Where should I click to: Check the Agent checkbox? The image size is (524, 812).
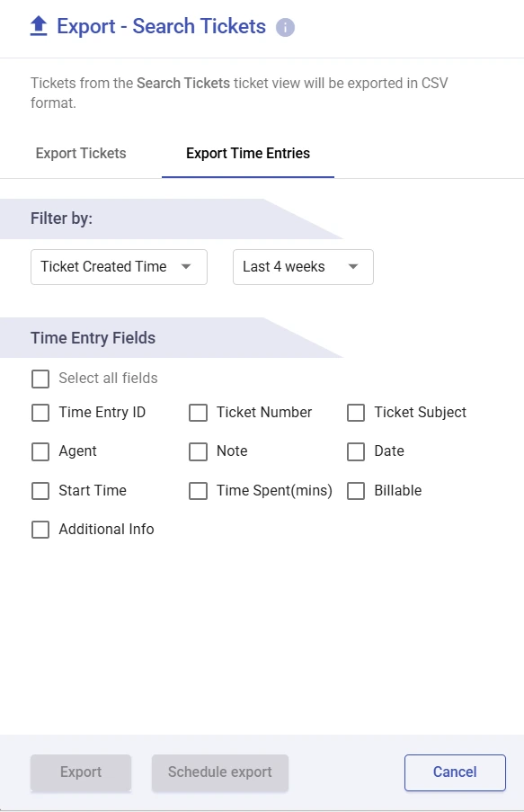point(40,451)
